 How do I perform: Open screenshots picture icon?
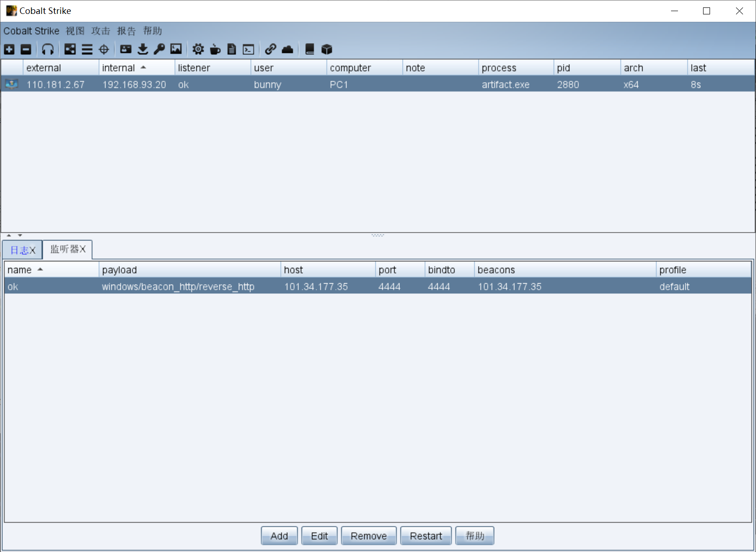(176, 49)
